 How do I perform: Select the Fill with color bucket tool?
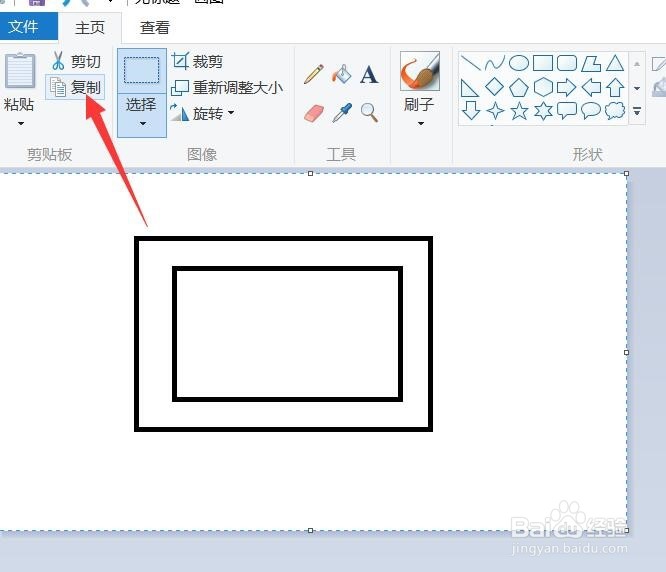click(341, 74)
